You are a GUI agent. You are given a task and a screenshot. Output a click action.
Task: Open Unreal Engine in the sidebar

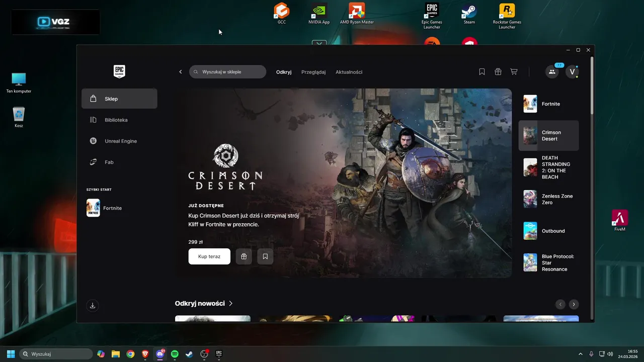coord(119,141)
